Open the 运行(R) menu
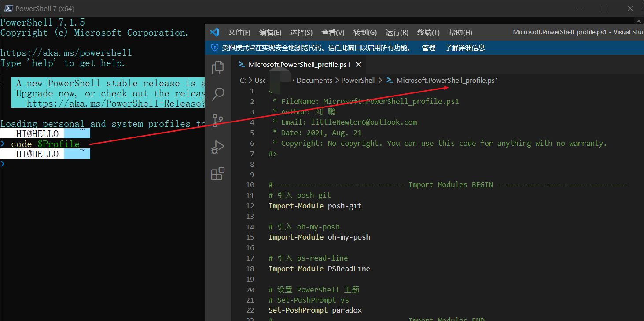 click(x=397, y=33)
